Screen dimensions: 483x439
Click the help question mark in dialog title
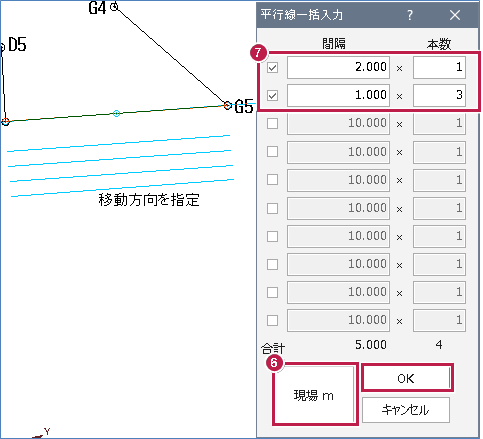[410, 15]
